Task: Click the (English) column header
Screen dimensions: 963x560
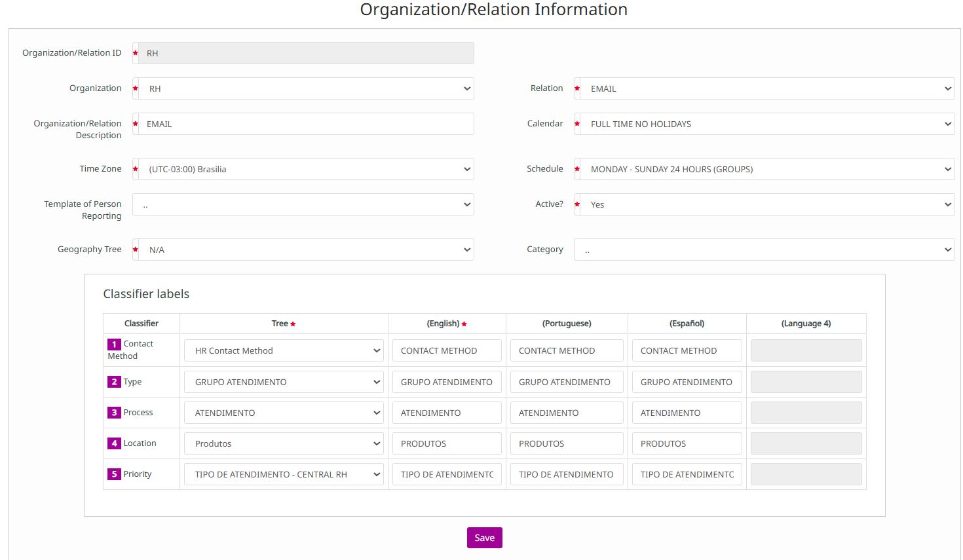Action: pyautogui.click(x=447, y=324)
